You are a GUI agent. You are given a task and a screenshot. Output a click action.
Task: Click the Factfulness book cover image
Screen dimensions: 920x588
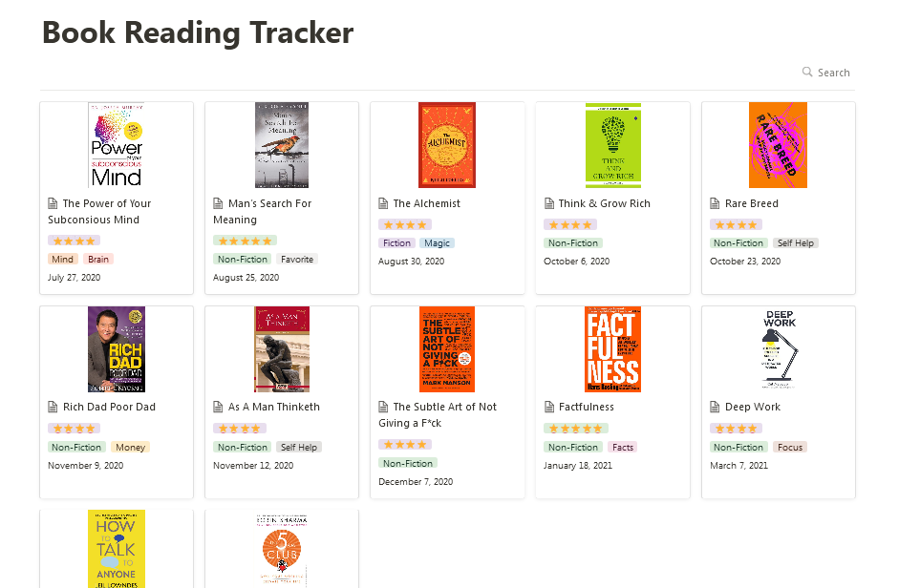612,348
